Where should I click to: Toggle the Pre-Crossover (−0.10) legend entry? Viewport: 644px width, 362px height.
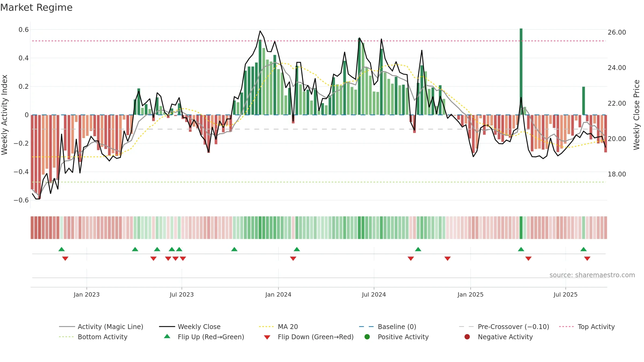(504, 327)
